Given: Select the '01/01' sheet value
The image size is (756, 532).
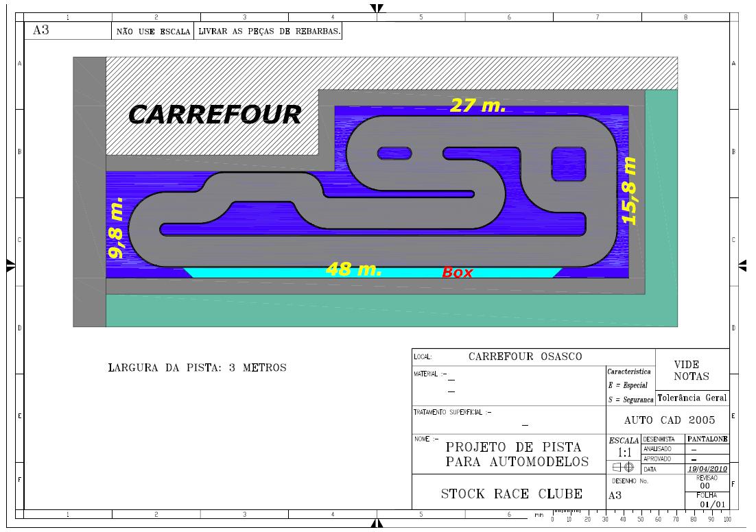Looking at the screenshot, I should [713, 505].
